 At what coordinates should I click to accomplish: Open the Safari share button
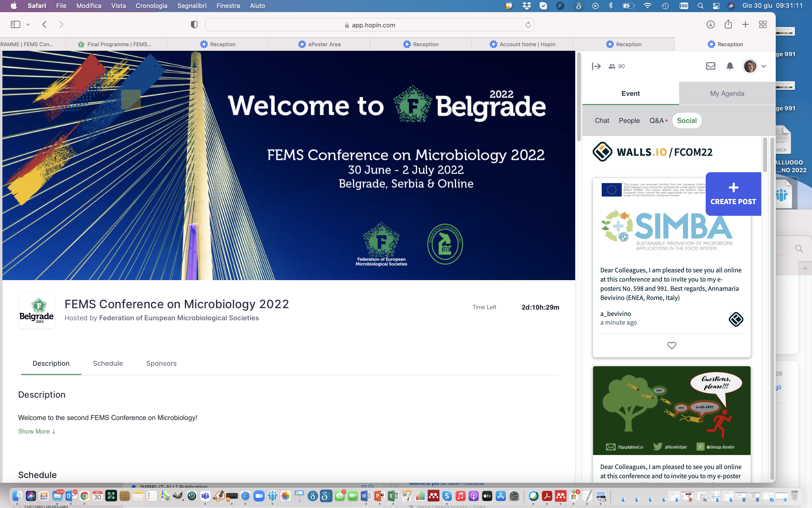(728, 24)
